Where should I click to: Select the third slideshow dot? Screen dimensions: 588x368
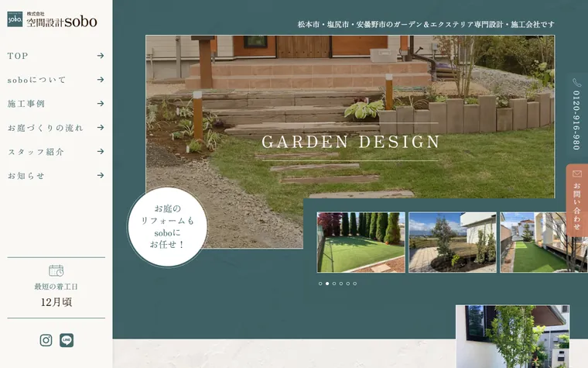point(334,284)
